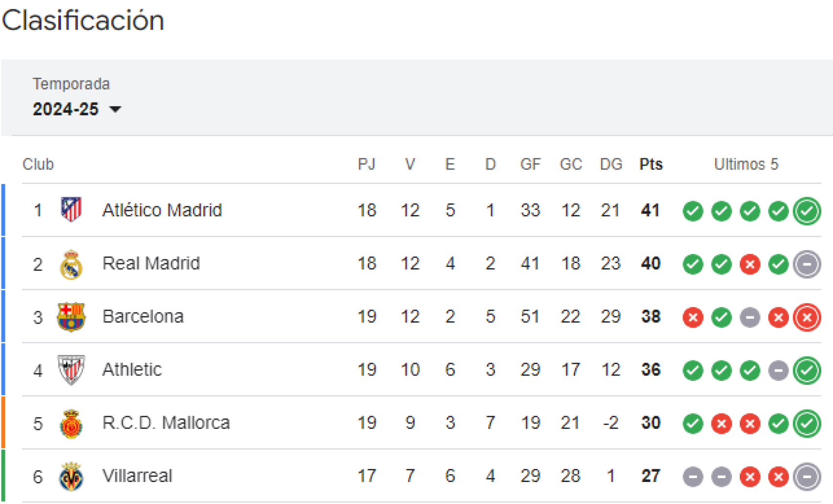
Task: Select the Club column header
Action: [38, 164]
